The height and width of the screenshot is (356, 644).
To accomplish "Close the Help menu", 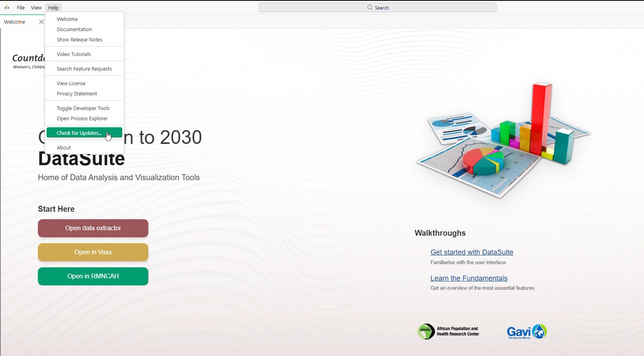I will (x=53, y=7).
